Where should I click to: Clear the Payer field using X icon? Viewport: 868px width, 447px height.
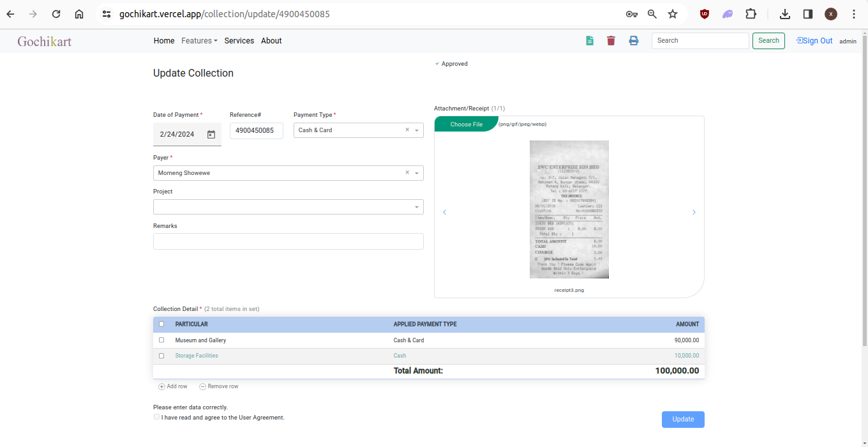(x=407, y=173)
